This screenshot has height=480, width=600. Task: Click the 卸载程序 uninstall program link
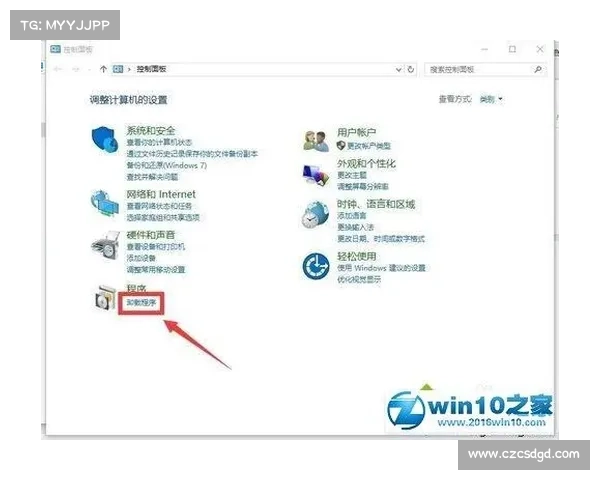(x=142, y=303)
